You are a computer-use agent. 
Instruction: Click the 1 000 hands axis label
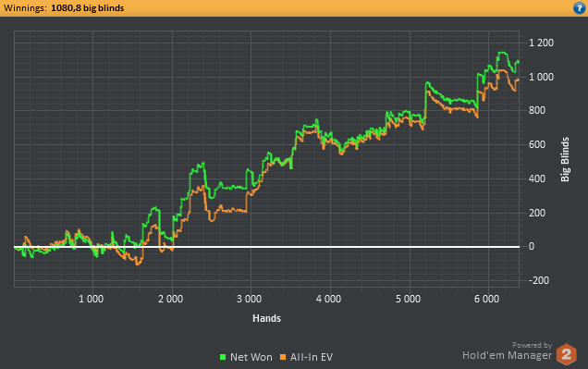coord(92,299)
